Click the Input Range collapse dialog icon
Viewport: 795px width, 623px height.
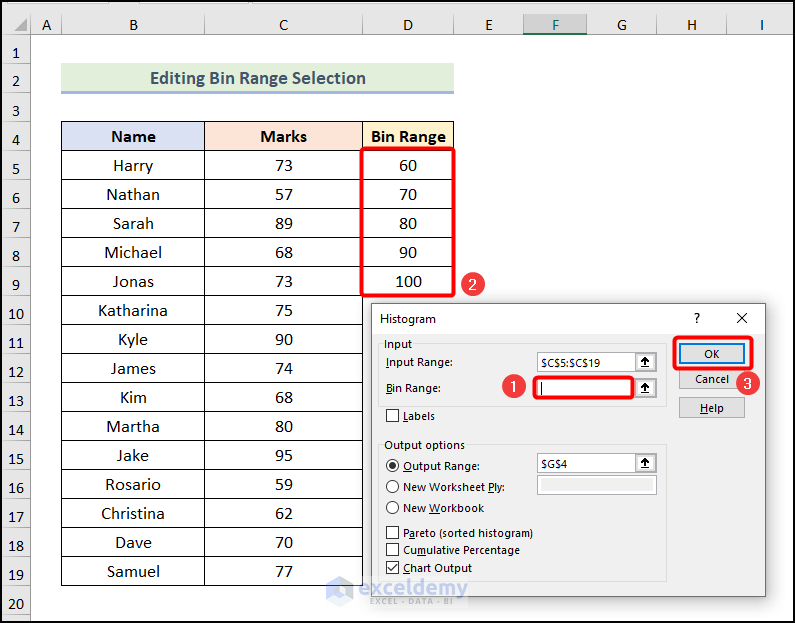[x=647, y=362]
